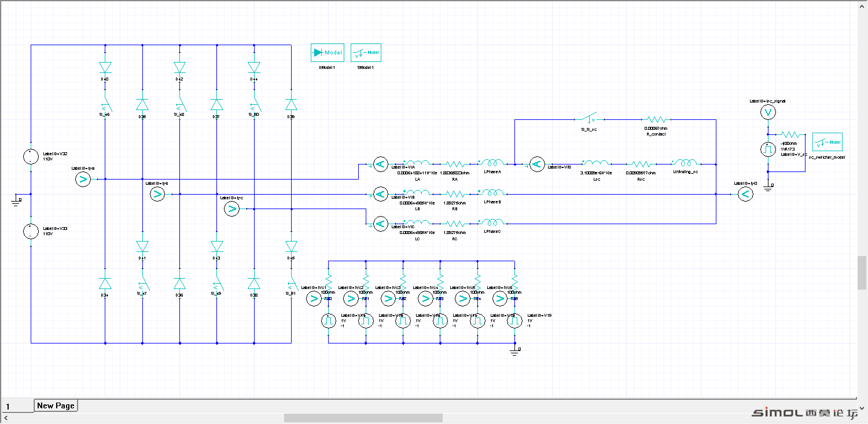Click the vertical scrollbar thumb

click(862, 272)
